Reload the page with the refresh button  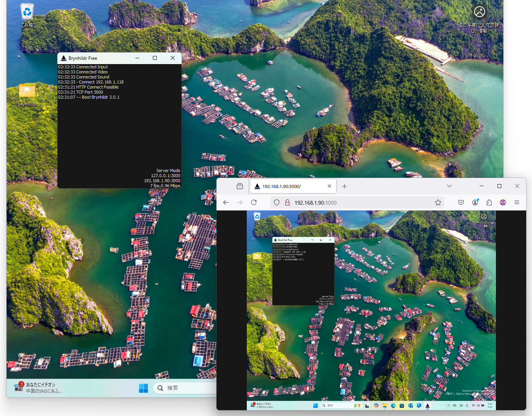coord(254,202)
